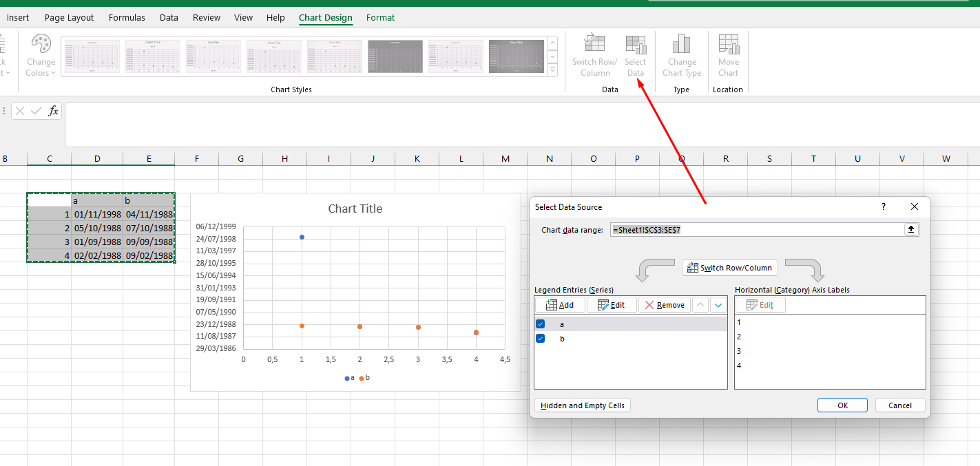Close the Select Data Source dialog
980x466 pixels.
(x=915, y=206)
